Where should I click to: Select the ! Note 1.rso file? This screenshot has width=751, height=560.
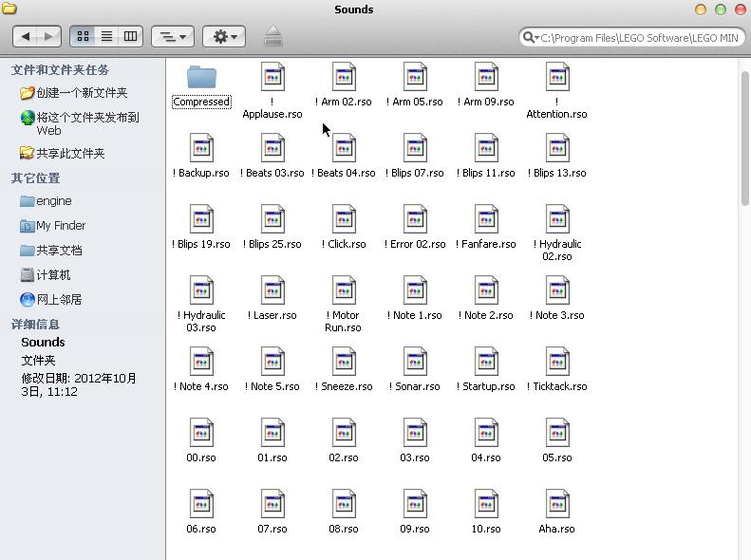(415, 299)
